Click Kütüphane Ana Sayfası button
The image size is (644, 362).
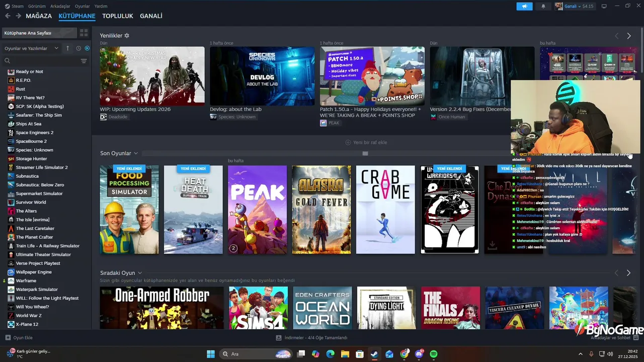click(39, 33)
